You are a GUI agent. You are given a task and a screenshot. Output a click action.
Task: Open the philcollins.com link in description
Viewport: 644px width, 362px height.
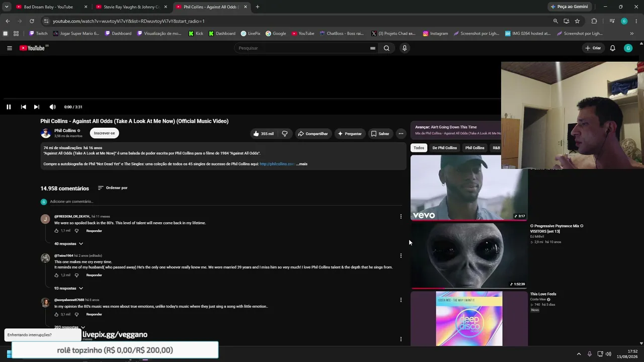click(277, 164)
